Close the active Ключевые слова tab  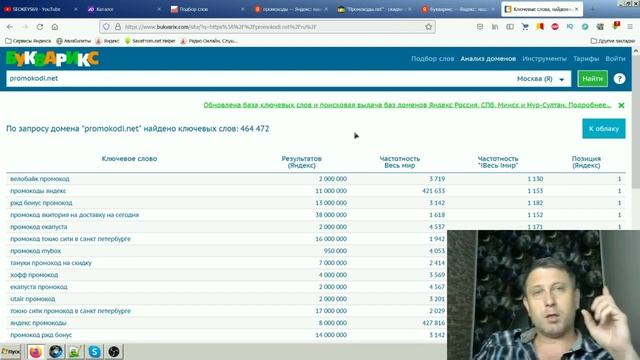click(576, 9)
